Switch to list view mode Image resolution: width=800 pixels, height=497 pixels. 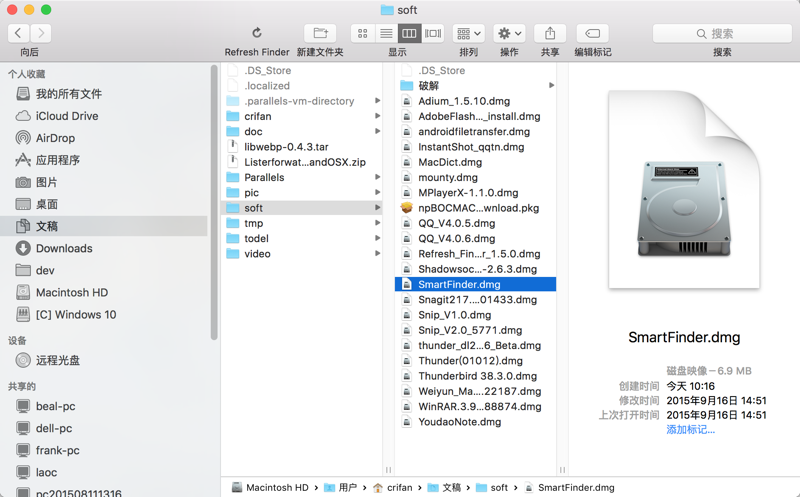click(386, 33)
